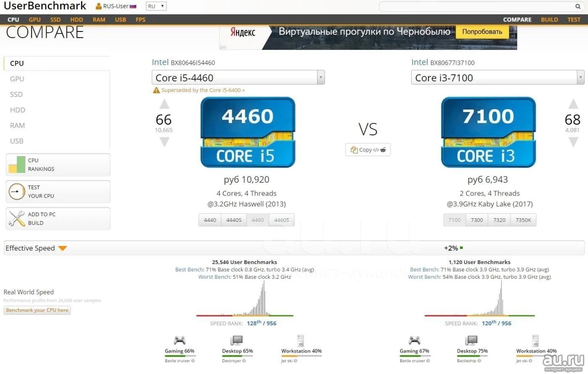Go to BUILD in the top right menu
Viewport: 588px width, 374px height.
(549, 20)
